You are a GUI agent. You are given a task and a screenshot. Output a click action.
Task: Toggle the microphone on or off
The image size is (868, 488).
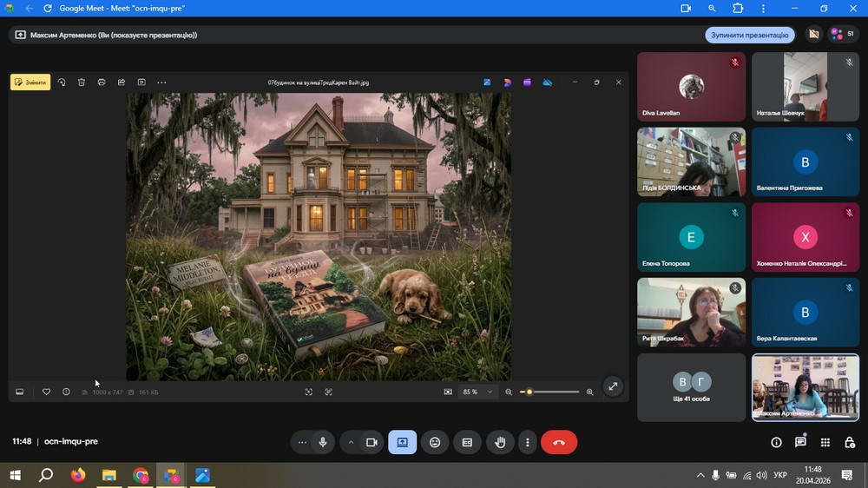323,442
